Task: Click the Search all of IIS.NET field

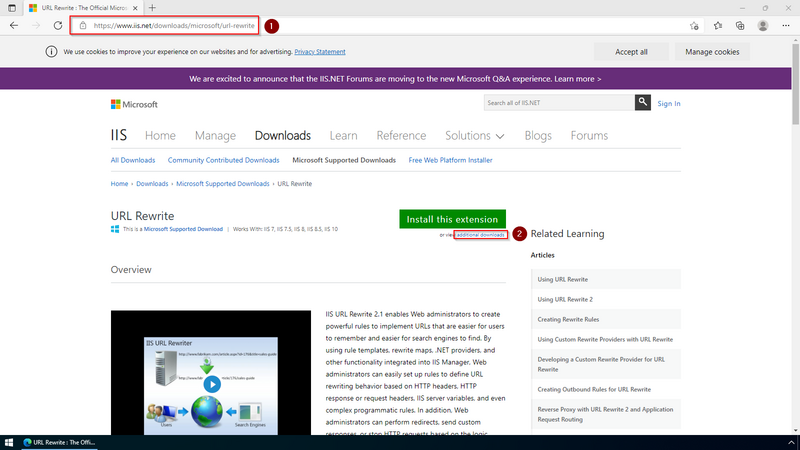Action: point(558,103)
